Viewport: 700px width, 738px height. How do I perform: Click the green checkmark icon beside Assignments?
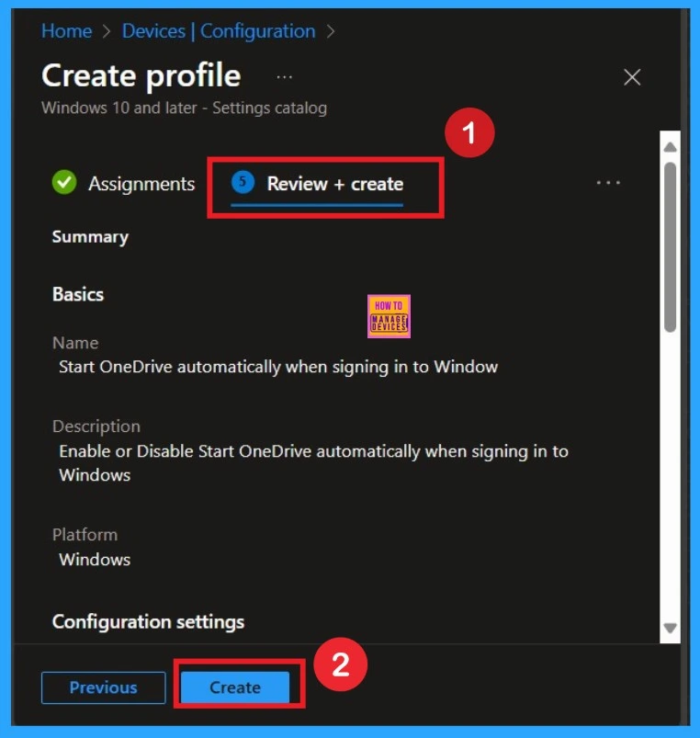(64, 183)
